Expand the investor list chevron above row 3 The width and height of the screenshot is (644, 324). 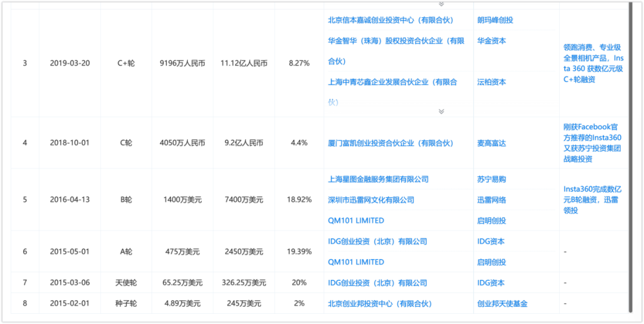[x=441, y=4]
